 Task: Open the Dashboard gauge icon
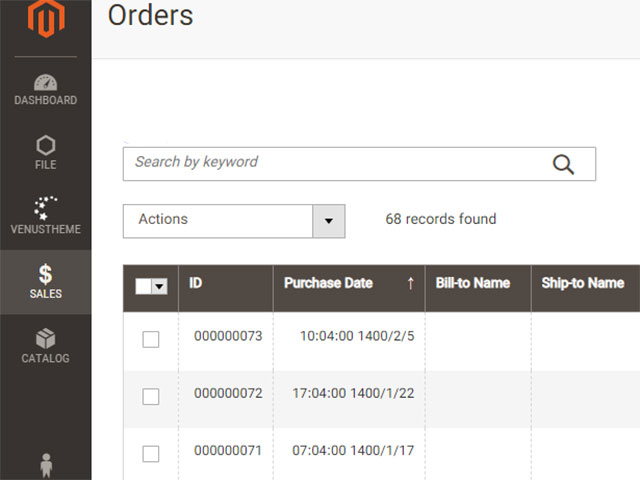click(45, 82)
